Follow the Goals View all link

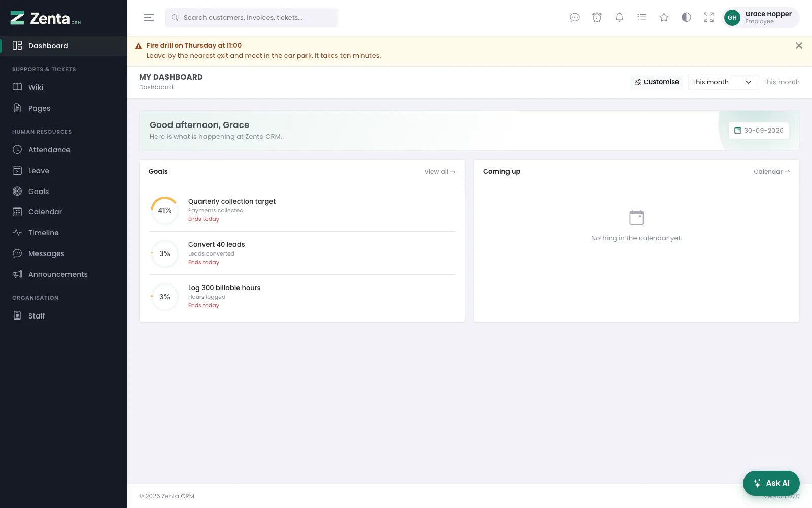tap(440, 172)
